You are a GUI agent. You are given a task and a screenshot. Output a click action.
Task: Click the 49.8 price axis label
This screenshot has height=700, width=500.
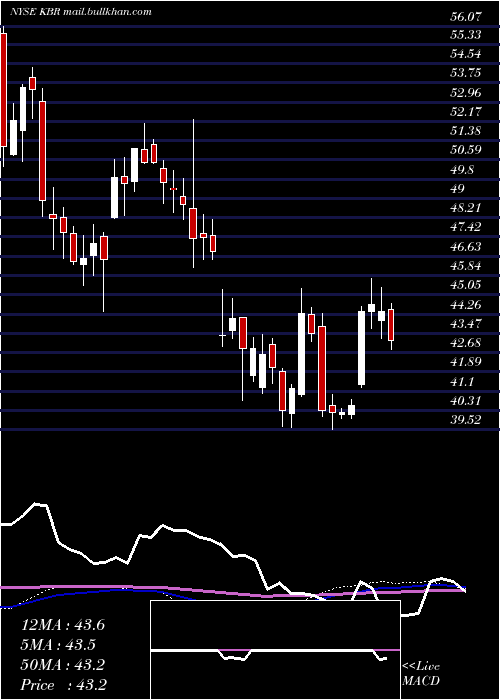[462, 169]
